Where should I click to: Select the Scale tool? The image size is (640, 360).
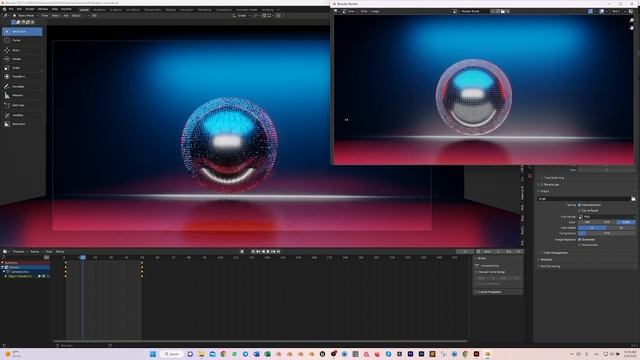tap(22, 68)
